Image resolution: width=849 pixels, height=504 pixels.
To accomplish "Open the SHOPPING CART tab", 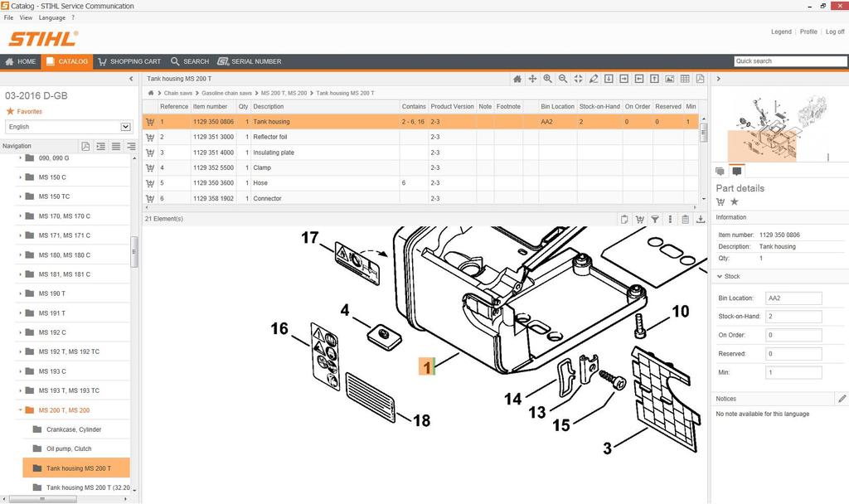I will click(x=129, y=61).
